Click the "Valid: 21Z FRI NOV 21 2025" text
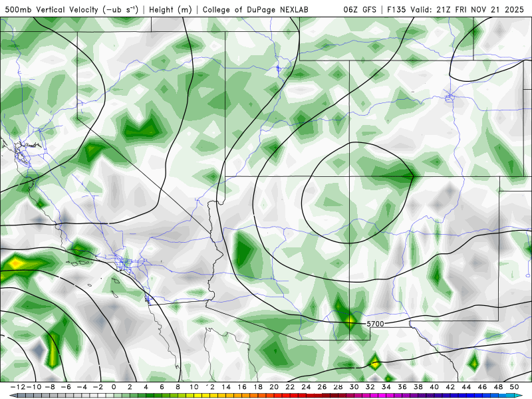The height and width of the screenshot is (399, 532). coord(467,9)
